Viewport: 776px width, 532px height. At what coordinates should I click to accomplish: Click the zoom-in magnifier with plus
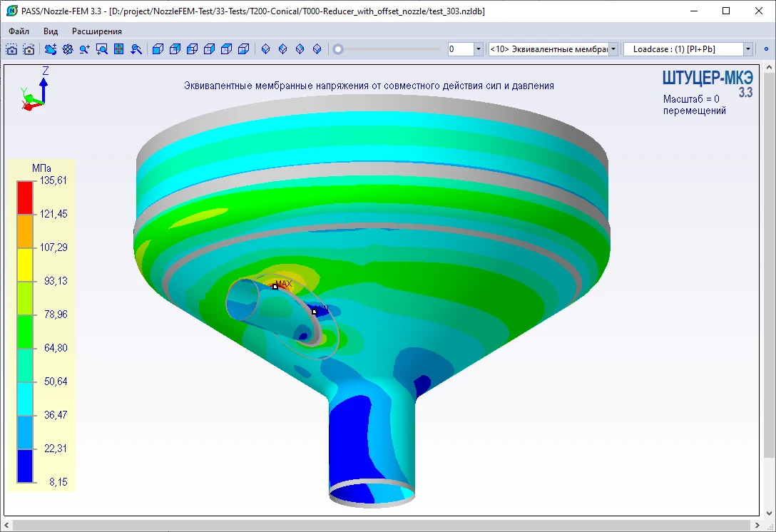pos(84,49)
